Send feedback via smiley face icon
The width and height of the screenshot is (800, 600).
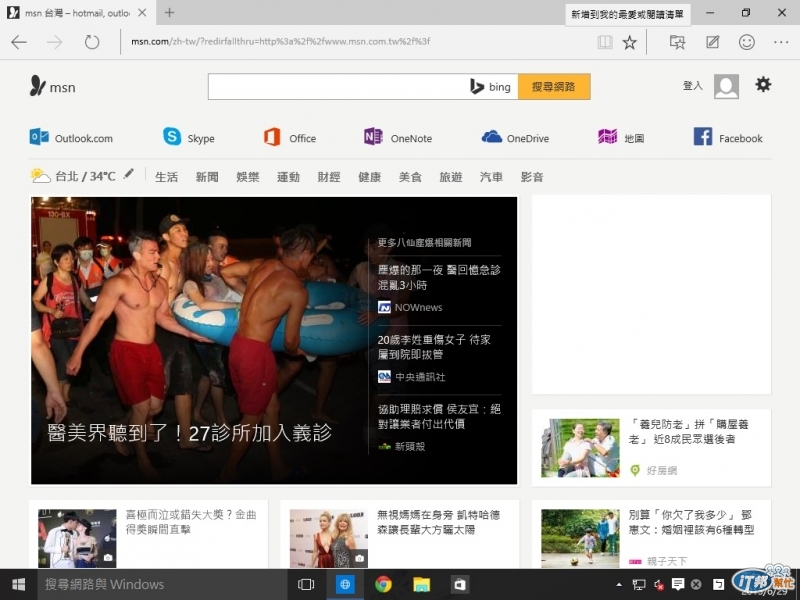(x=746, y=42)
